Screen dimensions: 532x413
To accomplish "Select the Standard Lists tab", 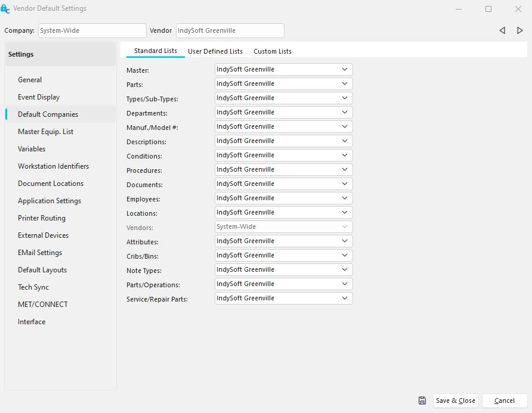I will (155, 51).
